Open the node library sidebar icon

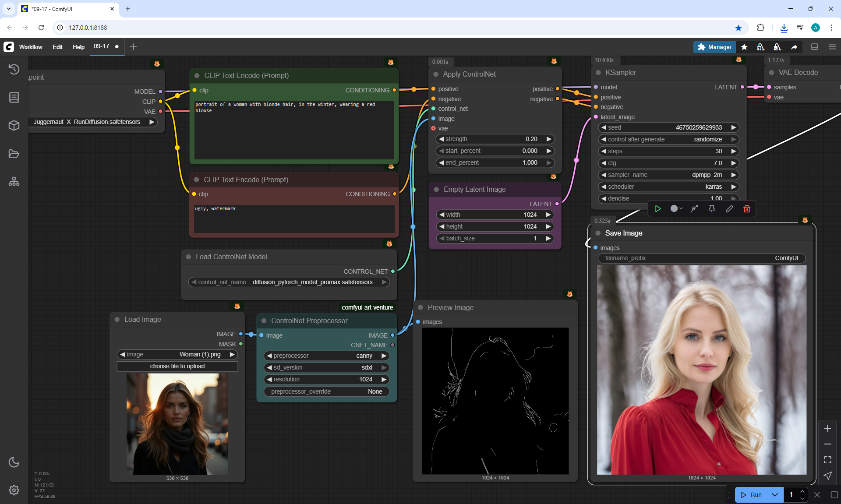[x=14, y=97]
